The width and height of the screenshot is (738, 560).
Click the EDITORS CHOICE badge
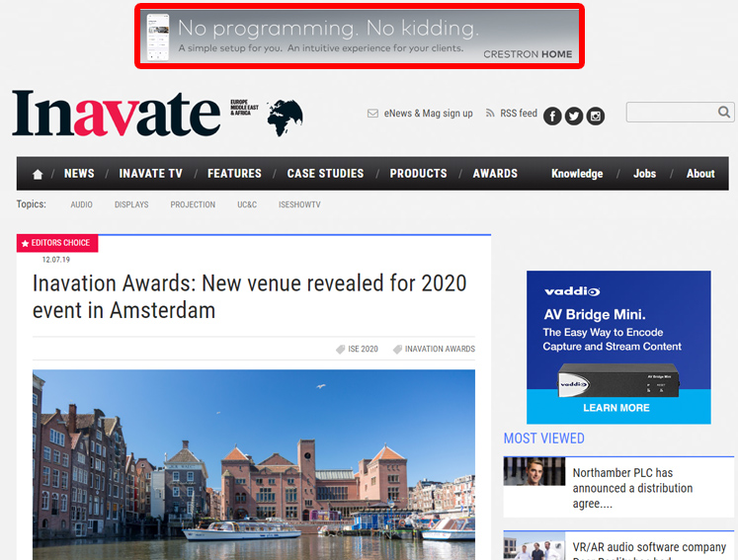click(57, 243)
